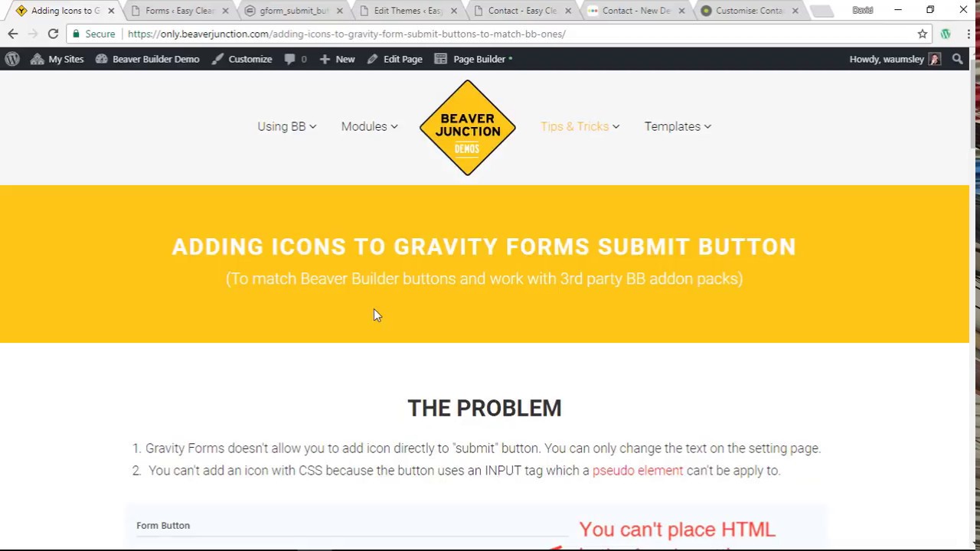
Task: Close the Edit Themes tab
Action: click(x=453, y=11)
